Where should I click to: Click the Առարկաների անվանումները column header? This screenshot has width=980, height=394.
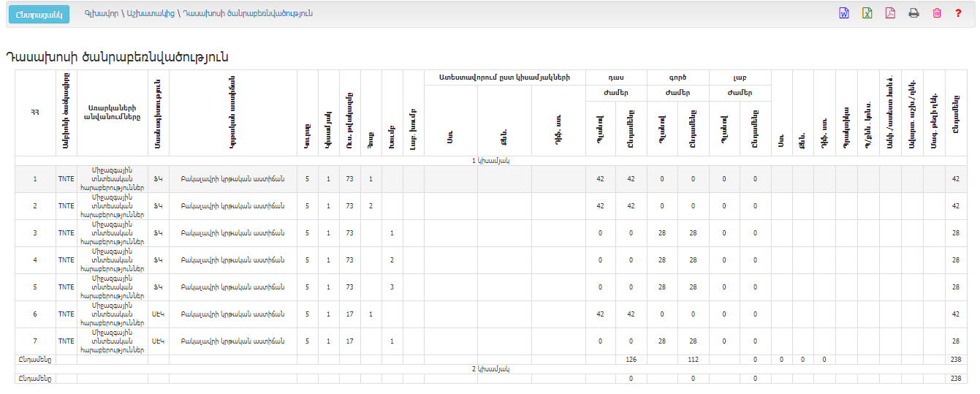(112, 113)
